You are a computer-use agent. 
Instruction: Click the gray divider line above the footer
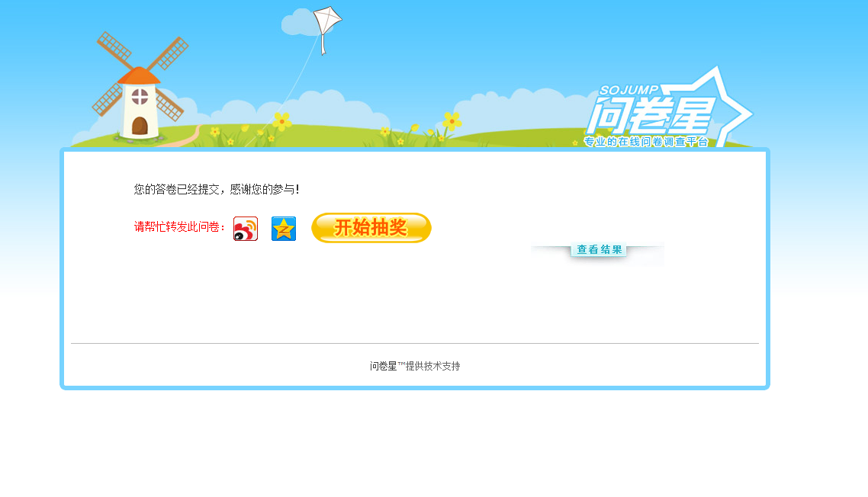[415, 343]
